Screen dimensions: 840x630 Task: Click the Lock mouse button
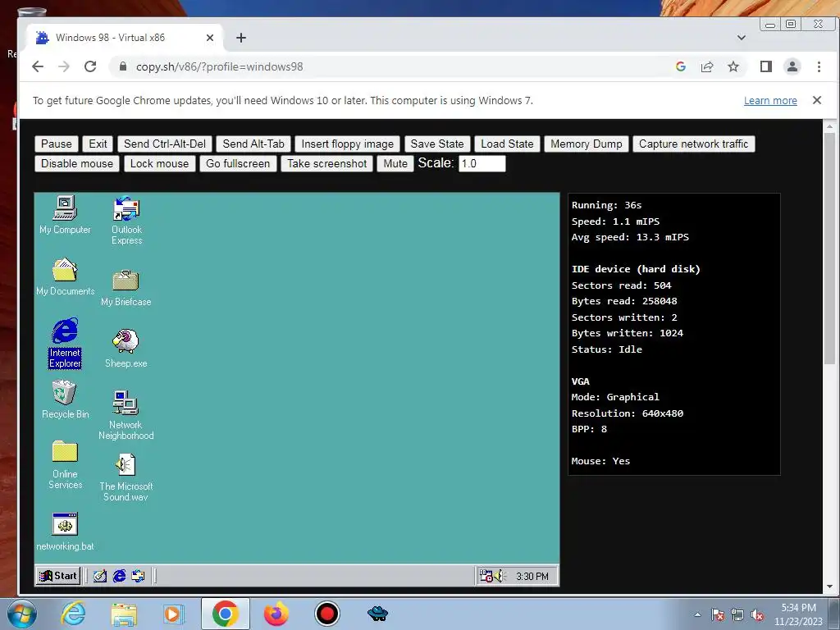[x=159, y=164]
